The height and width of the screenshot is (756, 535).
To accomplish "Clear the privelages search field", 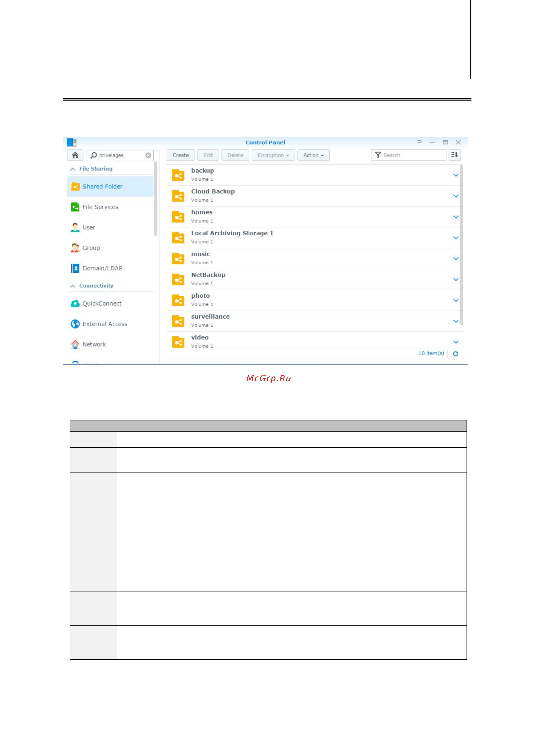I will [x=148, y=155].
